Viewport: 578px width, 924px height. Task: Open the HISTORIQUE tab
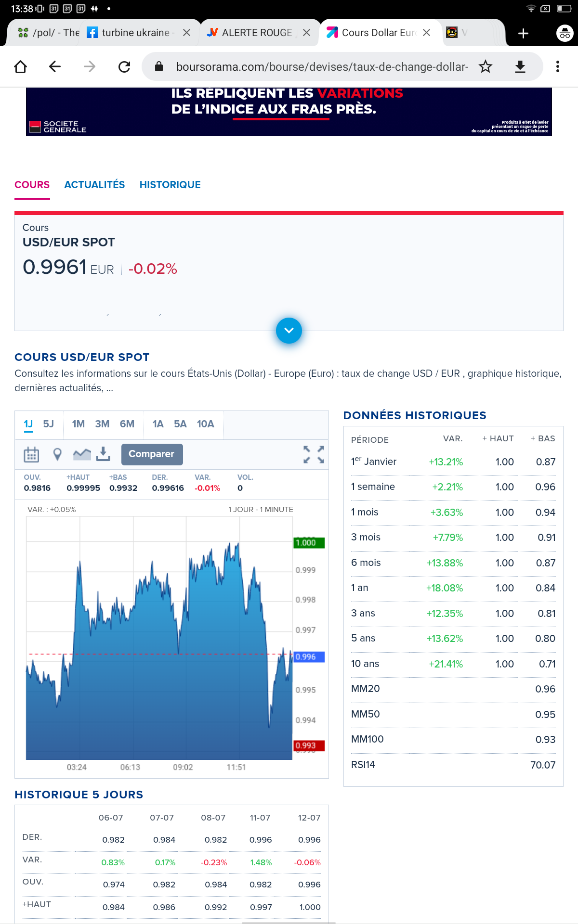tap(170, 185)
